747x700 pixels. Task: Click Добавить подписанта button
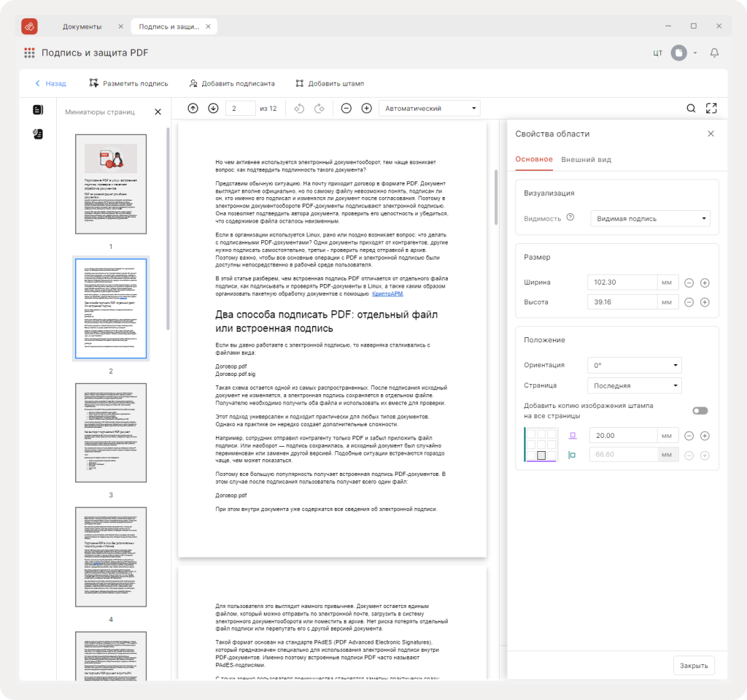(232, 83)
